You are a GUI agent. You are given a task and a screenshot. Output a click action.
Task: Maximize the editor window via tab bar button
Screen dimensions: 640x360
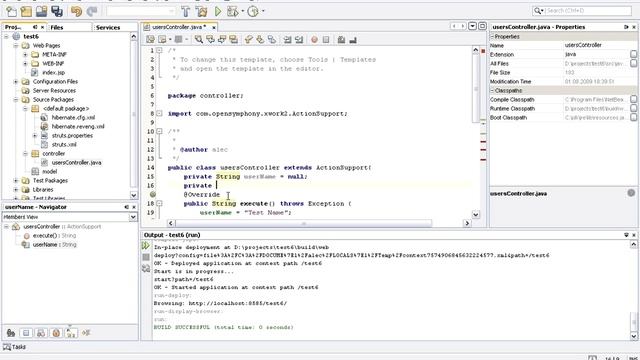pos(482,26)
